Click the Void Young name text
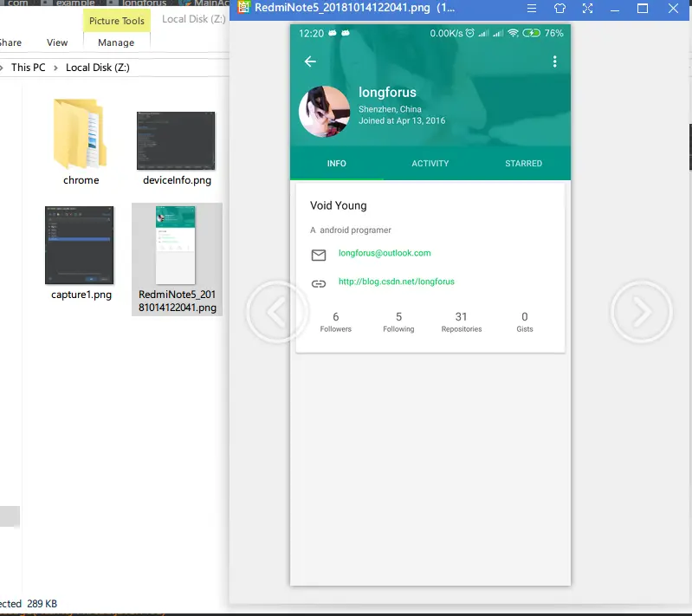This screenshot has height=616, width=692. (338, 206)
